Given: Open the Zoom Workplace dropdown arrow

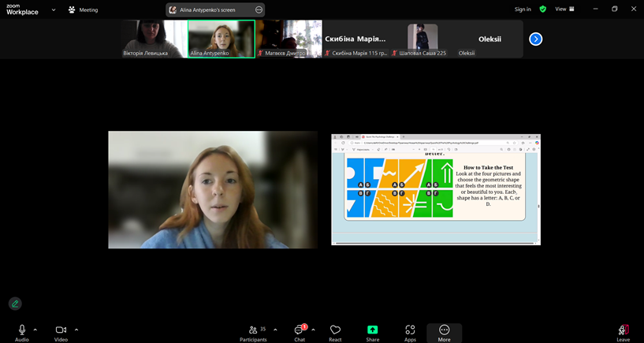Looking at the screenshot, I should [x=54, y=10].
